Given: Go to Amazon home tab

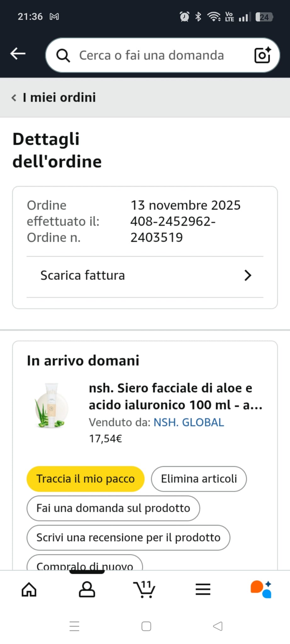Looking at the screenshot, I should (x=29, y=589).
